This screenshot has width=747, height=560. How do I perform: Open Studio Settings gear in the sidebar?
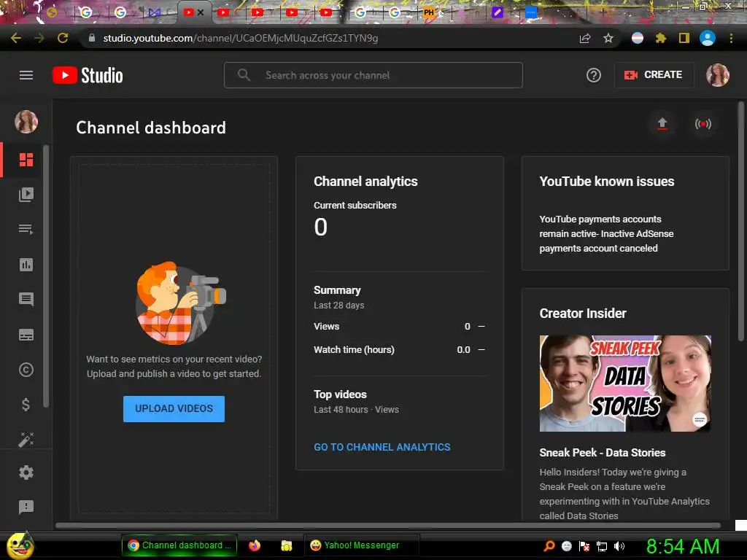pyautogui.click(x=26, y=472)
